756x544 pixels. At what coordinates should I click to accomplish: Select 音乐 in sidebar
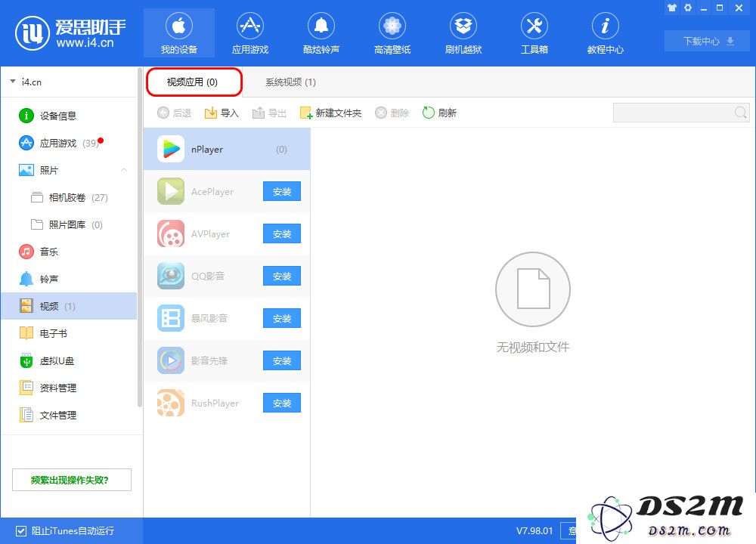tap(69, 252)
